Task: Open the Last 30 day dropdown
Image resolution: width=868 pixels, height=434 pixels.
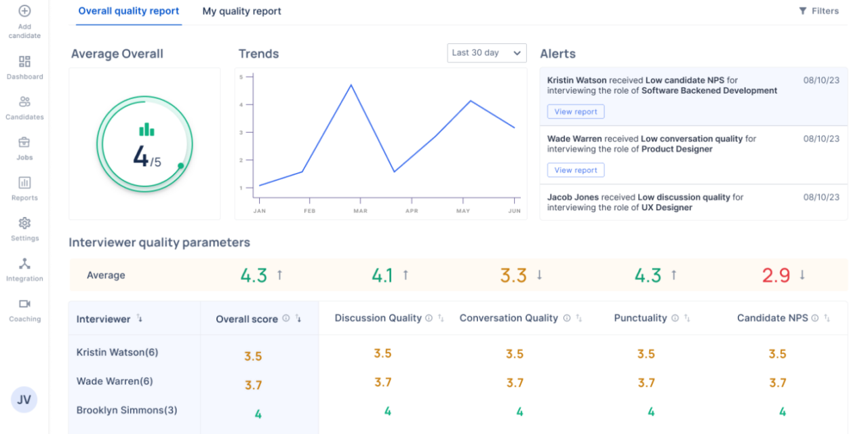Action: click(x=486, y=53)
